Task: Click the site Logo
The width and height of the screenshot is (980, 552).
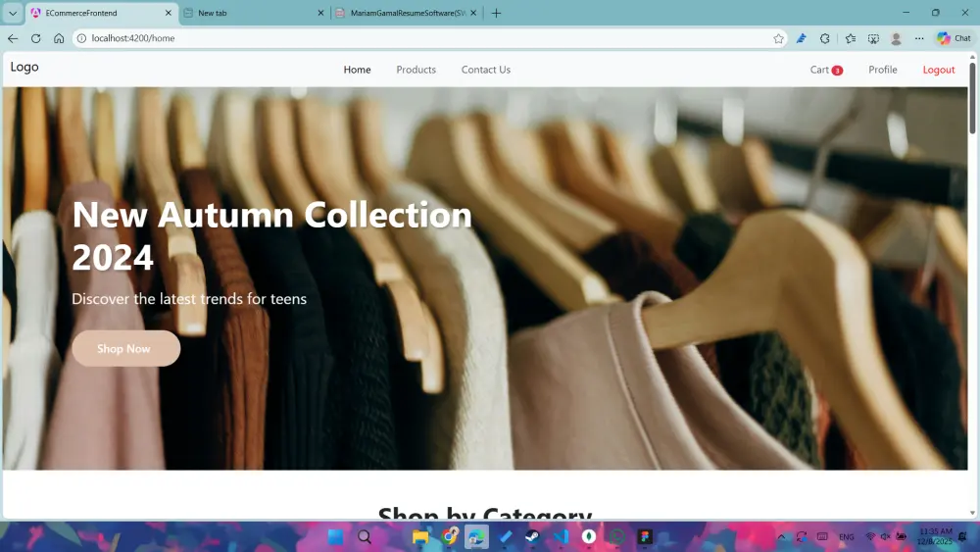Action: coord(24,67)
